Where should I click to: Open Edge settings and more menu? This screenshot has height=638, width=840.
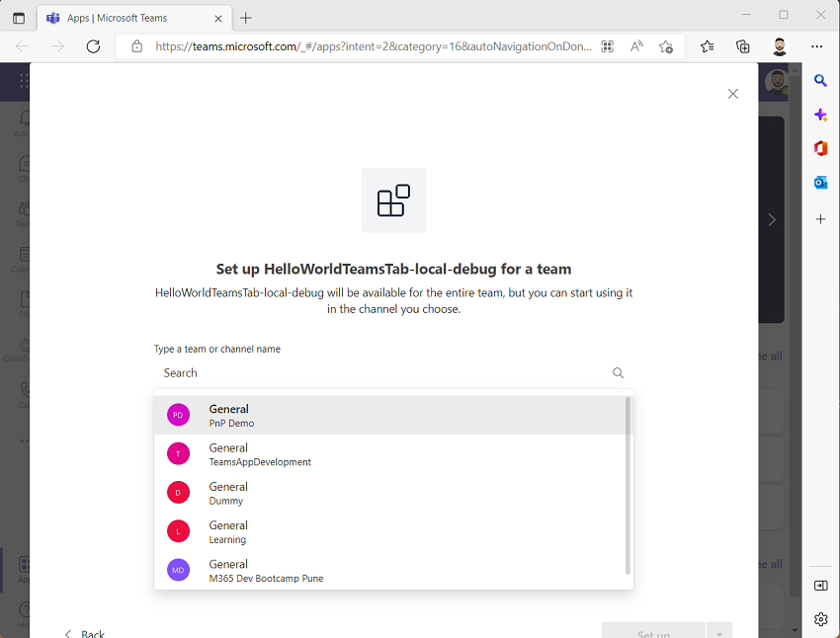point(817,45)
